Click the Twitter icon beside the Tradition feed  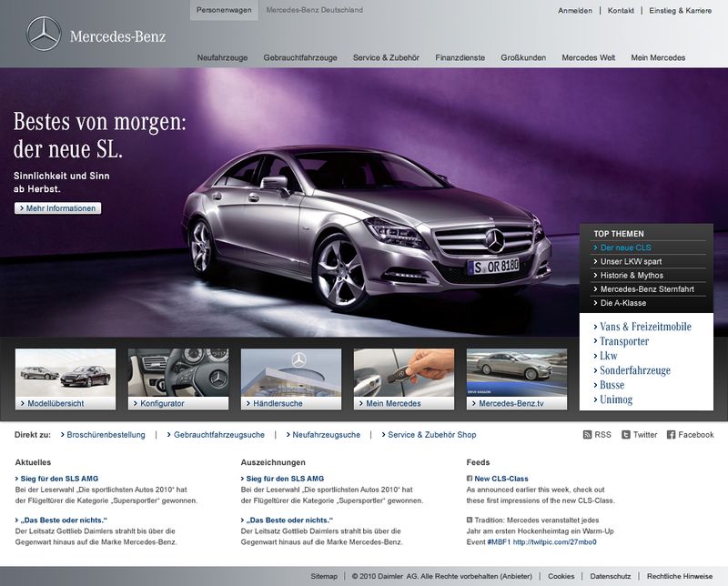[470, 520]
